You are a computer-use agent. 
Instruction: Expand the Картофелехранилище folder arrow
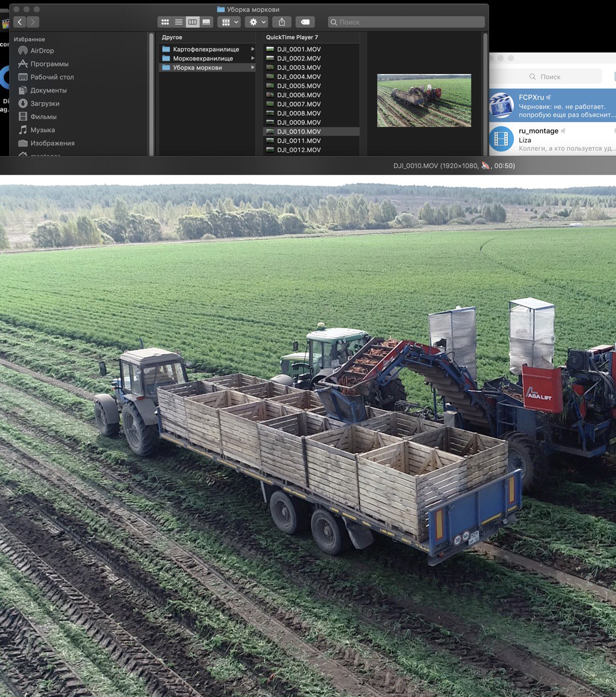click(252, 50)
